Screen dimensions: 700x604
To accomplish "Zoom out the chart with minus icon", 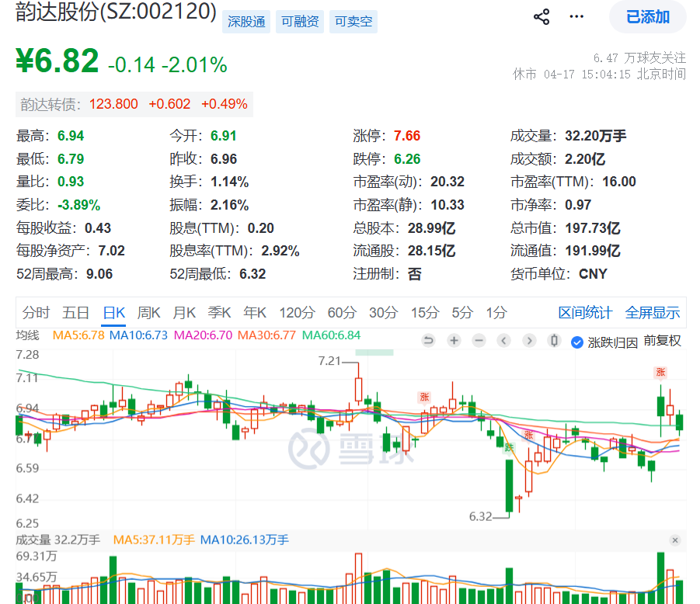I will (x=479, y=342).
